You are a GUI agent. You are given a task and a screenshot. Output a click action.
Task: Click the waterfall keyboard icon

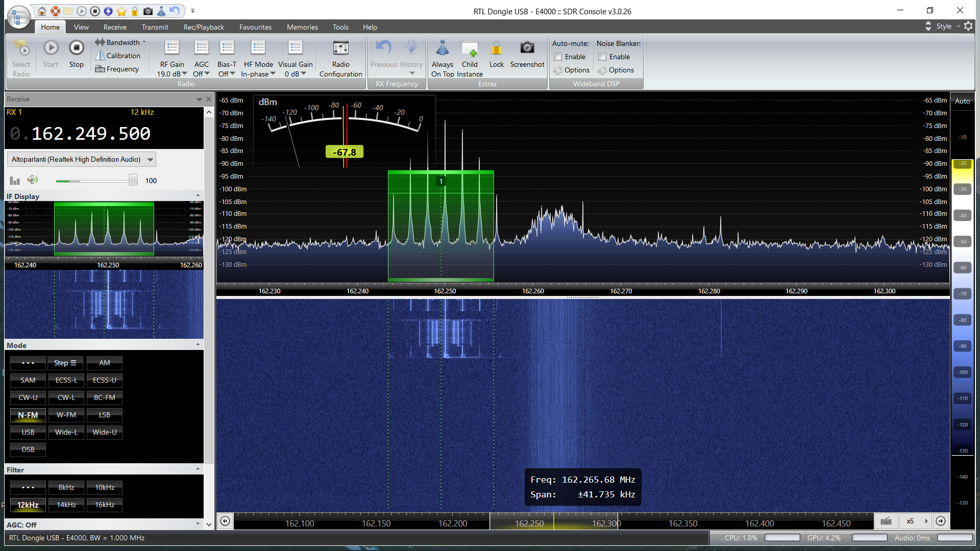click(x=886, y=521)
